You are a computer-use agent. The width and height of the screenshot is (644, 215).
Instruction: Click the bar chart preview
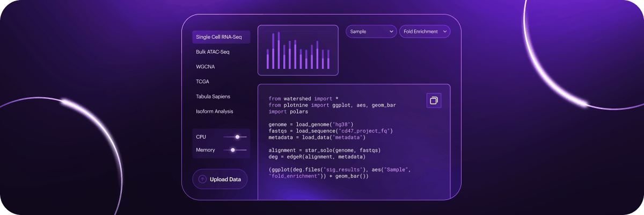coord(298,50)
